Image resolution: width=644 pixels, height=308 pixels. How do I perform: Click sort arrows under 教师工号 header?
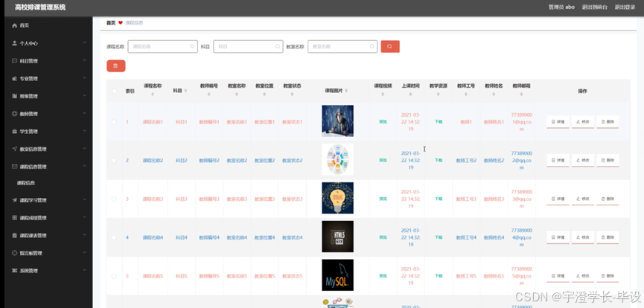(x=466, y=94)
